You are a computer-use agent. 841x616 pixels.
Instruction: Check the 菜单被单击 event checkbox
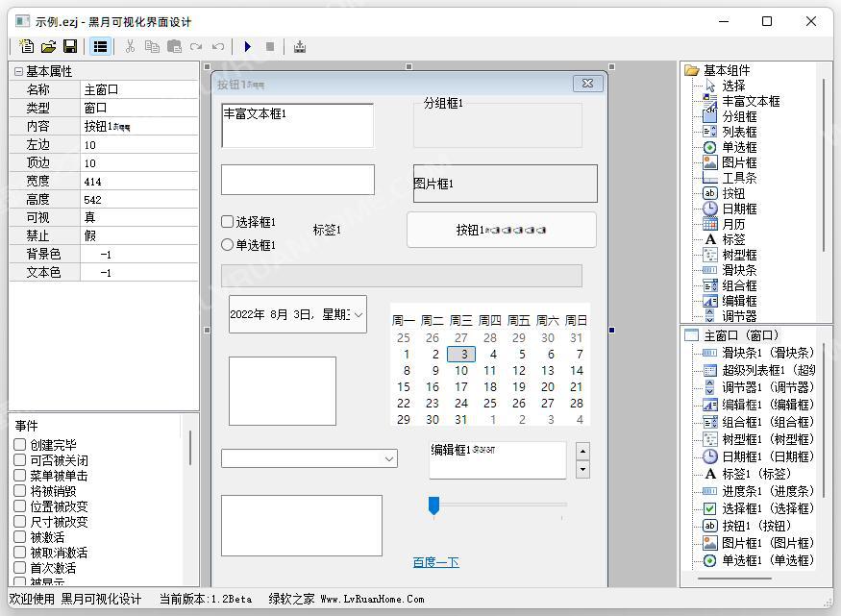click(x=20, y=476)
